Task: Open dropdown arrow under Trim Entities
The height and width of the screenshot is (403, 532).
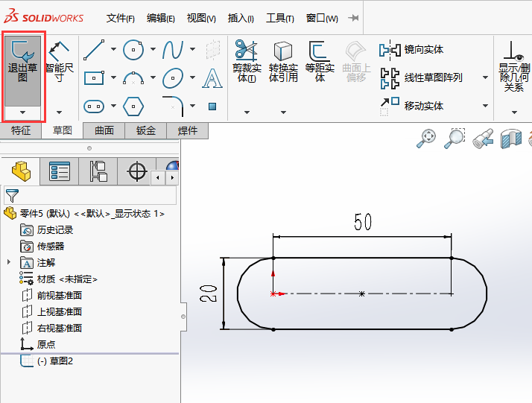Action: [x=247, y=112]
